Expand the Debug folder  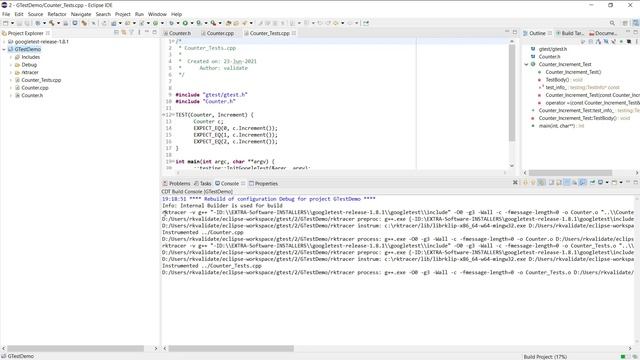(11, 65)
